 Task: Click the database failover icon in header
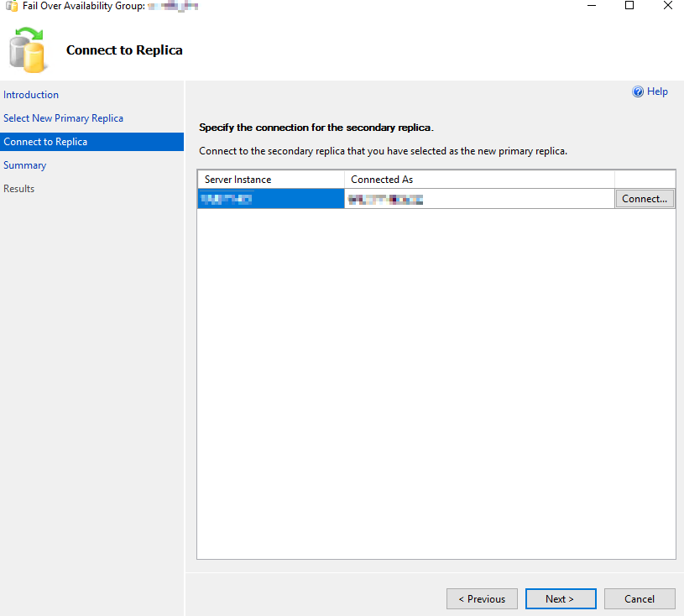(x=28, y=50)
